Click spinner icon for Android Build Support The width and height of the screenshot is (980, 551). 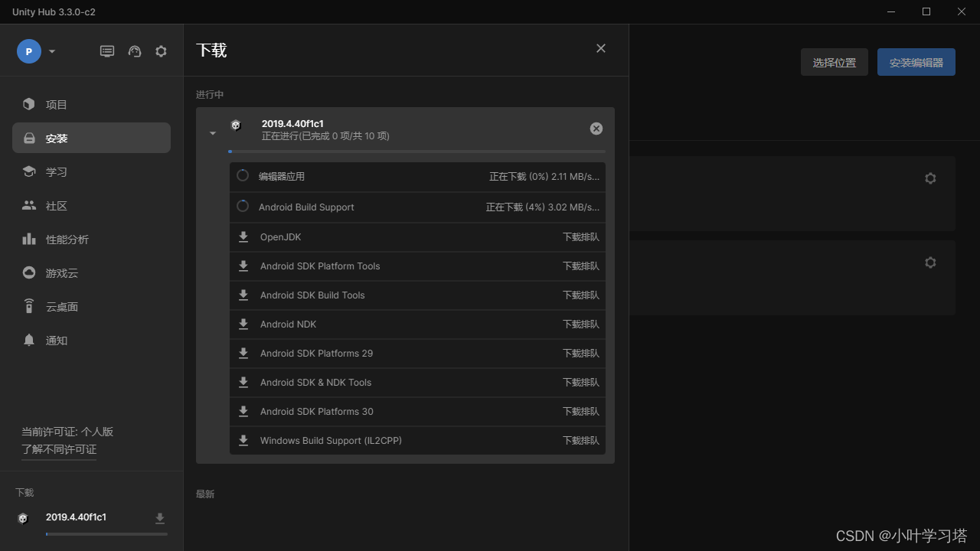tap(243, 206)
